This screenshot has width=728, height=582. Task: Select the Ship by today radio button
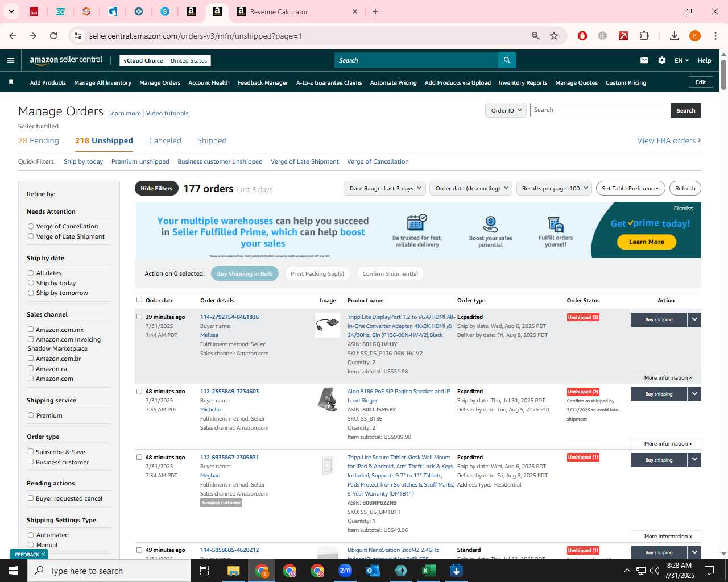pos(31,283)
